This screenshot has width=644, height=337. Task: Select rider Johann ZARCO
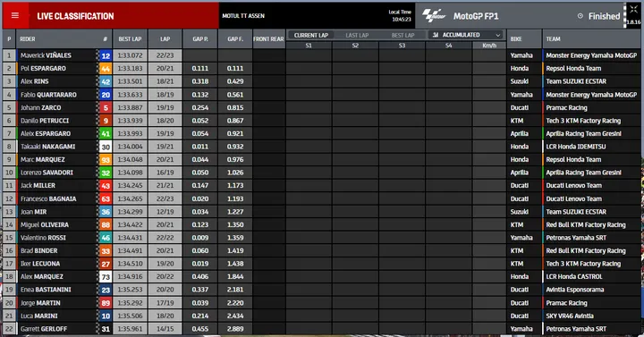(x=40, y=107)
